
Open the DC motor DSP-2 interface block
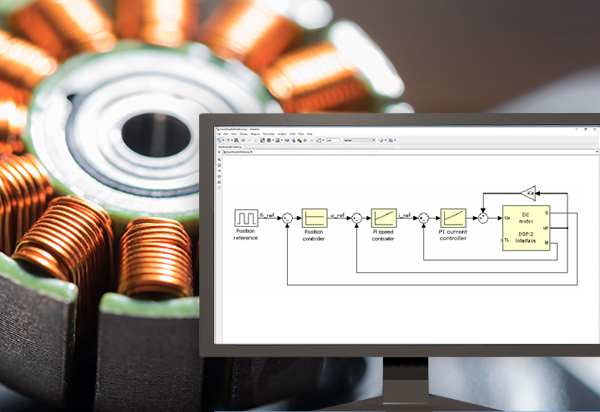coord(525,229)
